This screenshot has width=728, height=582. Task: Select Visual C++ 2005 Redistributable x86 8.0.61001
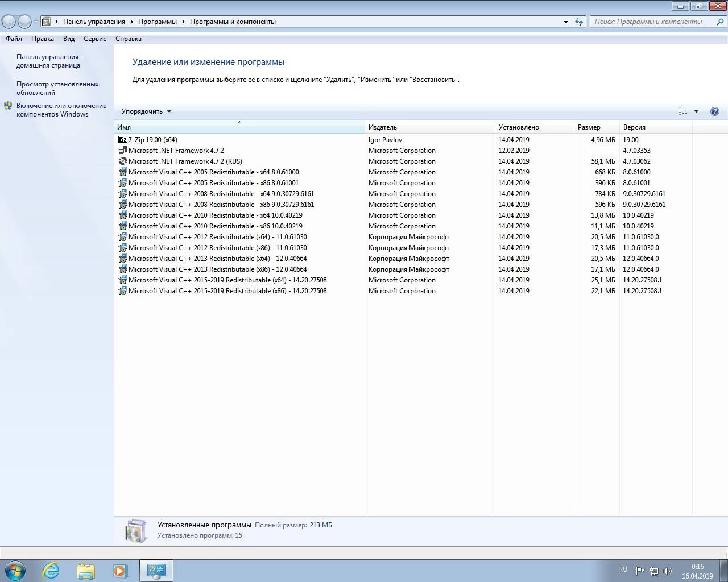point(404,182)
